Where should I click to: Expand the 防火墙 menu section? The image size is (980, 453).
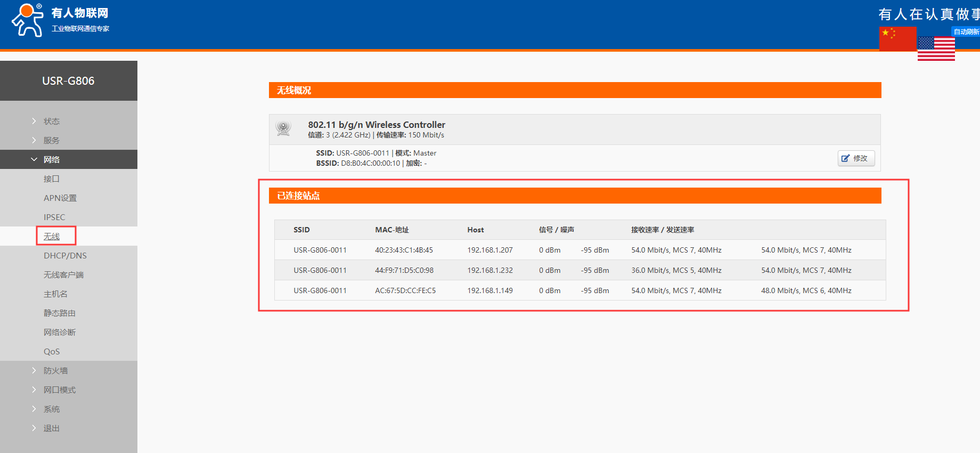(x=55, y=370)
